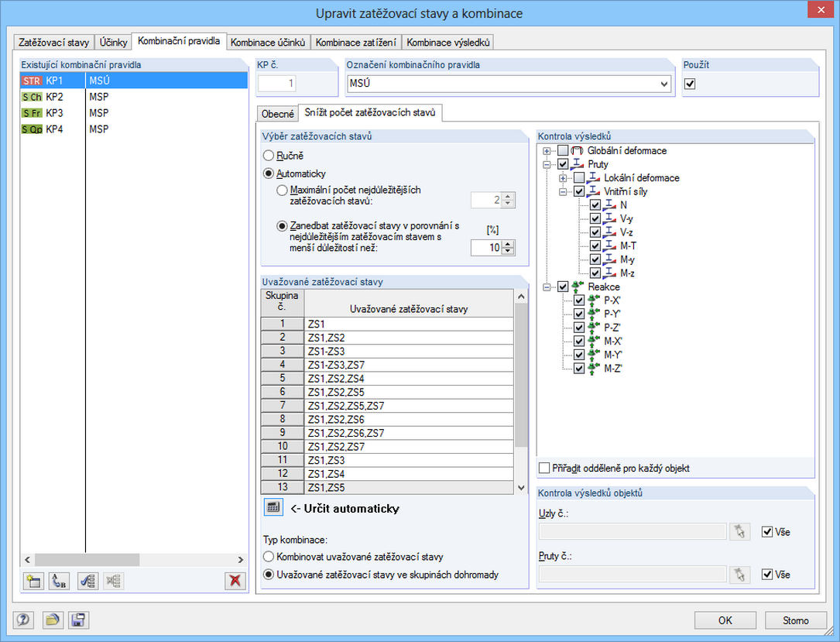Click the Reakce green arrows icon
Viewport: 840px width, 642px height.
coord(578,287)
